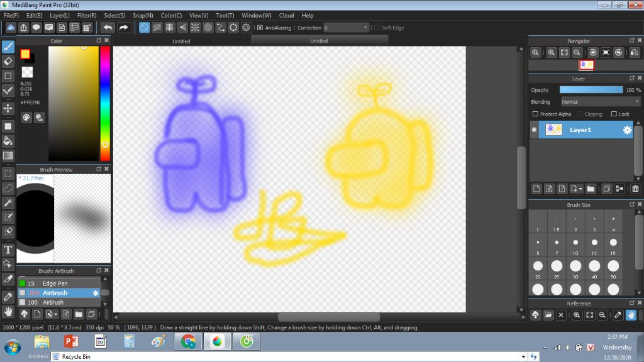Open PowerPoint from taskbar
The image size is (644, 362).
click(71, 341)
